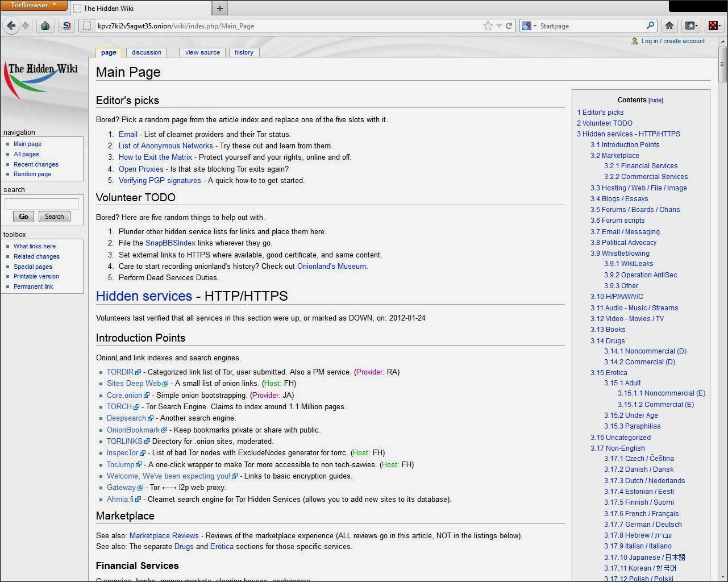Open the view source tab

pos(202,52)
